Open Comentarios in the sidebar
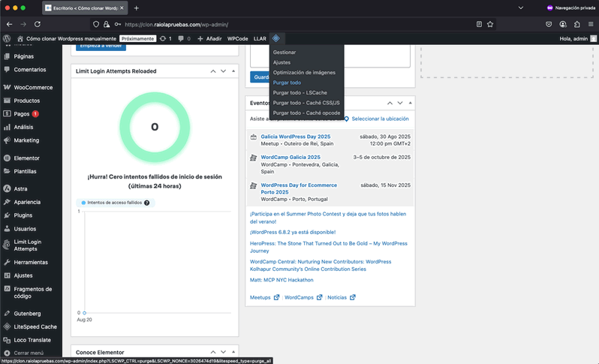Image resolution: width=599 pixels, height=364 pixels. pyautogui.click(x=31, y=70)
